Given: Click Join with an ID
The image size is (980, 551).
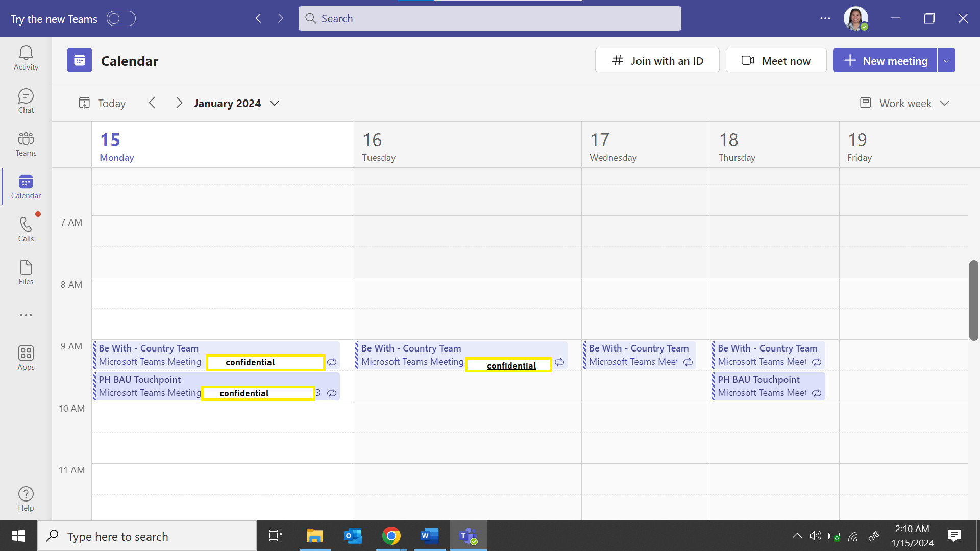Looking at the screenshot, I should (x=657, y=61).
